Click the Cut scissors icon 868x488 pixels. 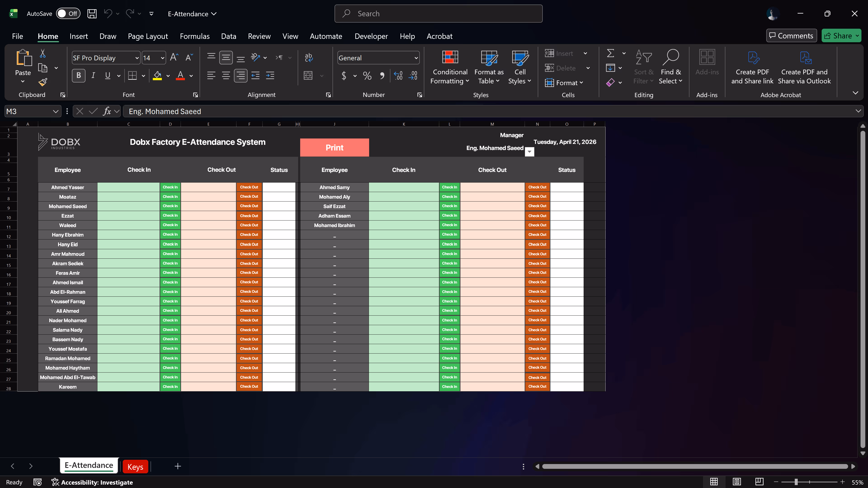pos(43,53)
